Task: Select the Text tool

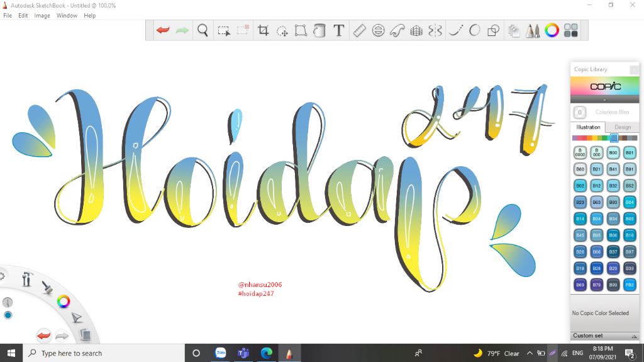Action: (x=339, y=30)
